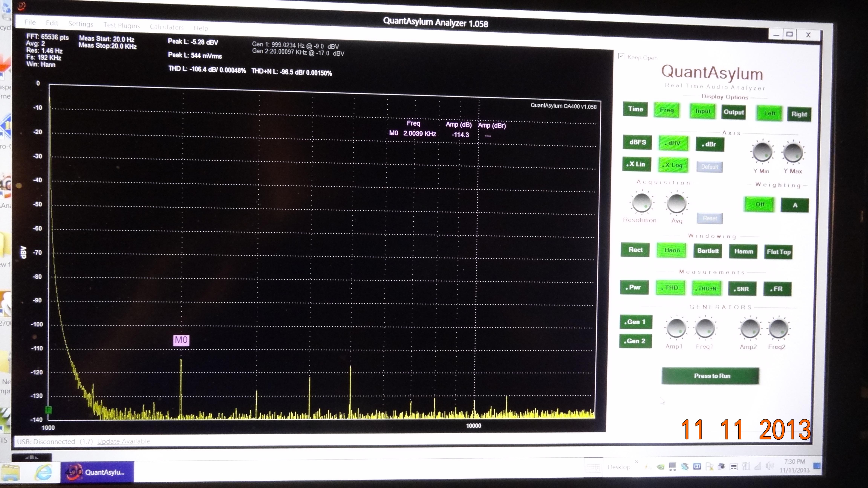This screenshot has height=488, width=868.
Task: Select the Bartlett window function
Action: (708, 251)
